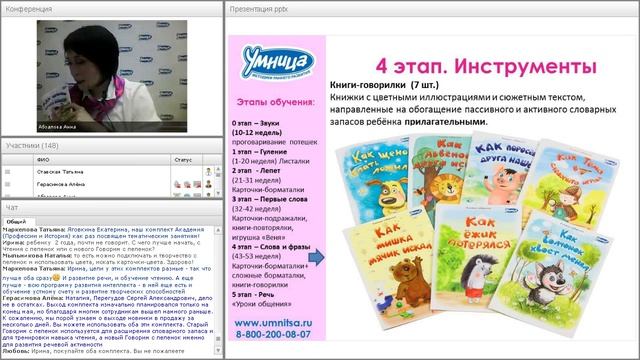Screen dimensions: 640x360
Task: Click sender name 'Ирина' in chat
Action: [x=13, y=242]
